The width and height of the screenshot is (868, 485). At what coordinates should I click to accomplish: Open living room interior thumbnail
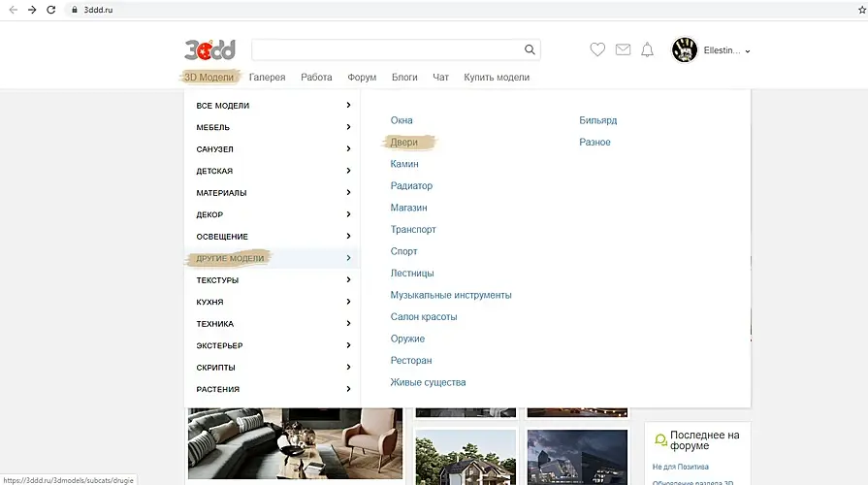(295, 443)
